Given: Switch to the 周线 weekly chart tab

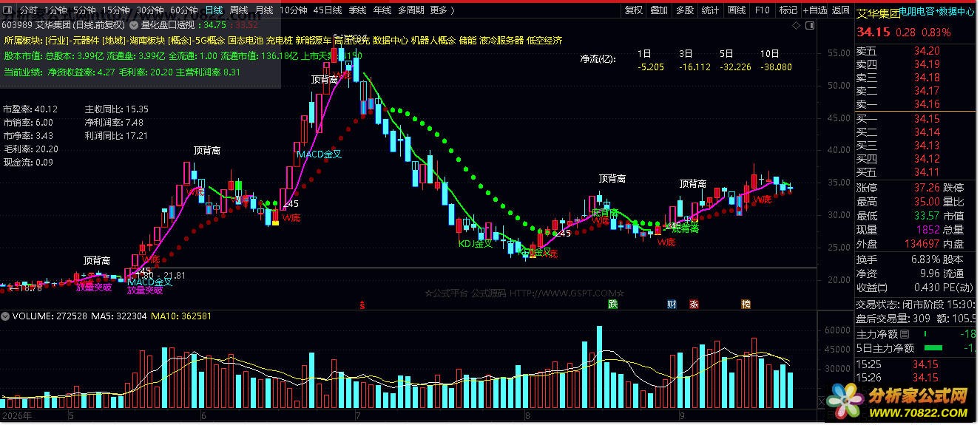Looking at the screenshot, I should click(238, 10).
